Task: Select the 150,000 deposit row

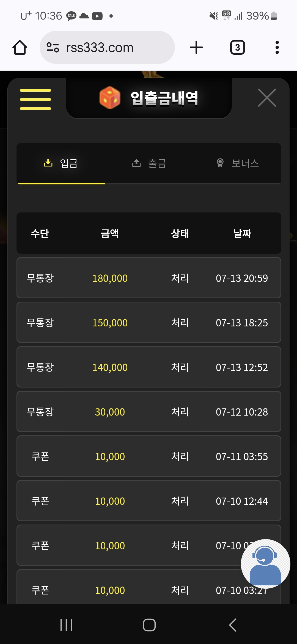Action: click(x=149, y=322)
